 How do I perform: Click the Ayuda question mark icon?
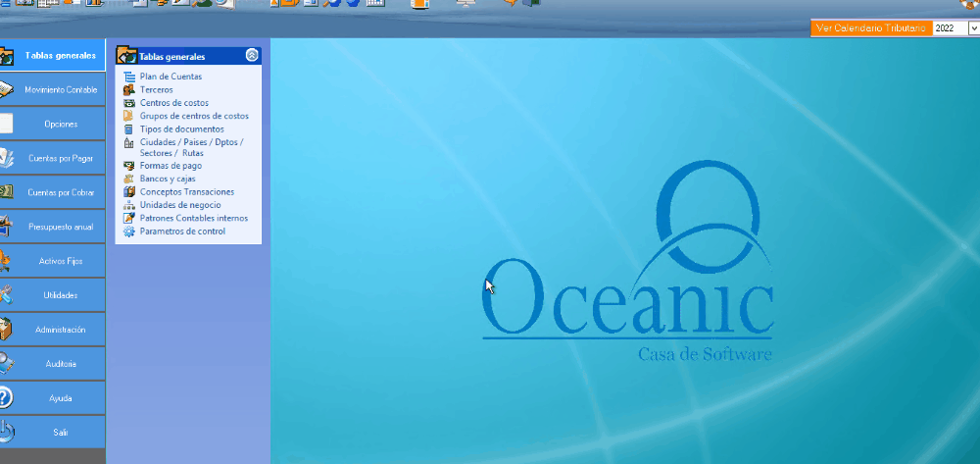click(x=6, y=397)
